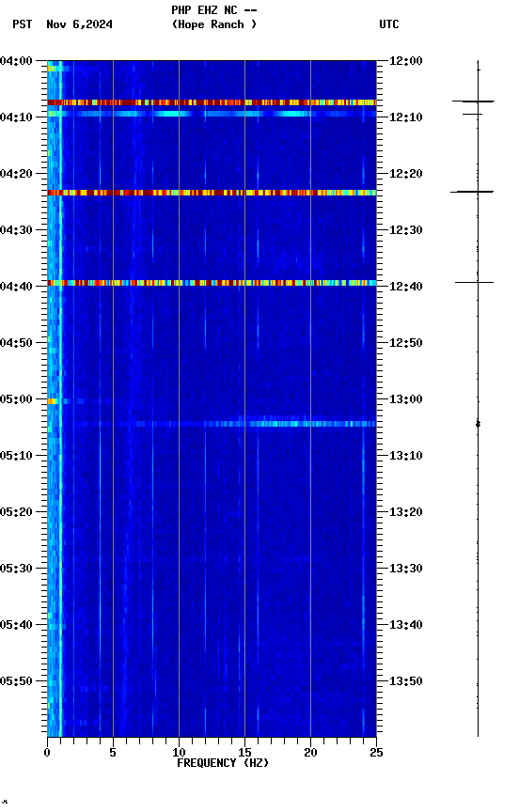The height and width of the screenshot is (812, 519).
Task: Click the PST time label '05:10'
Action: (x=16, y=456)
